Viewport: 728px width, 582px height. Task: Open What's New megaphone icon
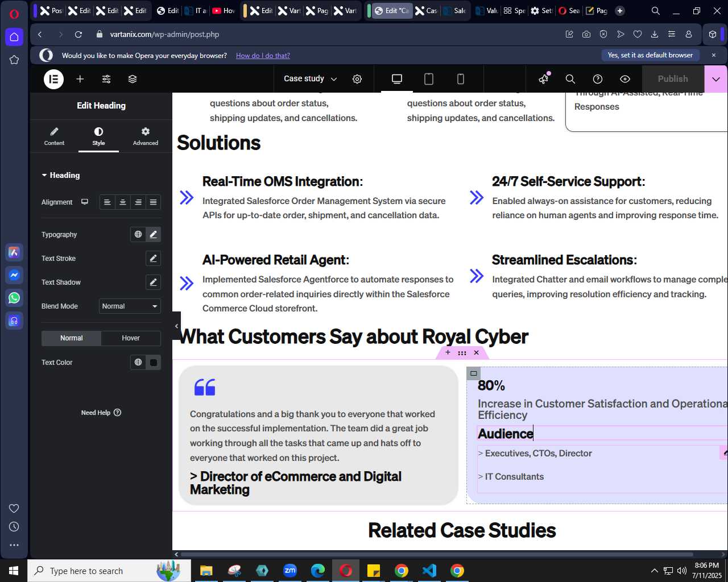544,79
